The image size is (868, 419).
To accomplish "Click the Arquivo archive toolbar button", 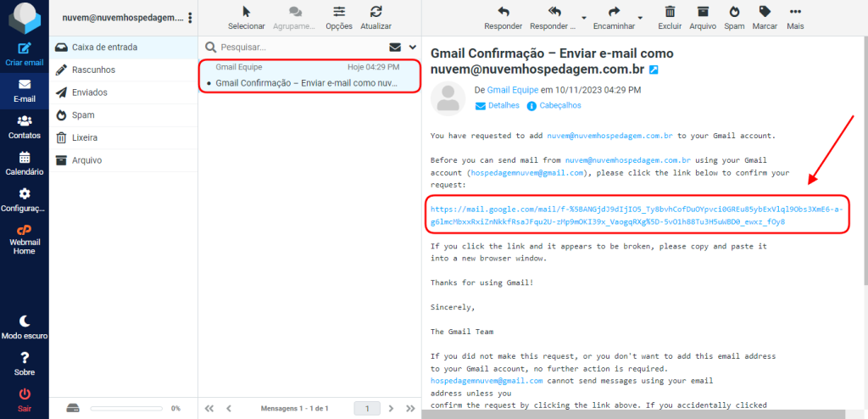I will pyautogui.click(x=703, y=18).
